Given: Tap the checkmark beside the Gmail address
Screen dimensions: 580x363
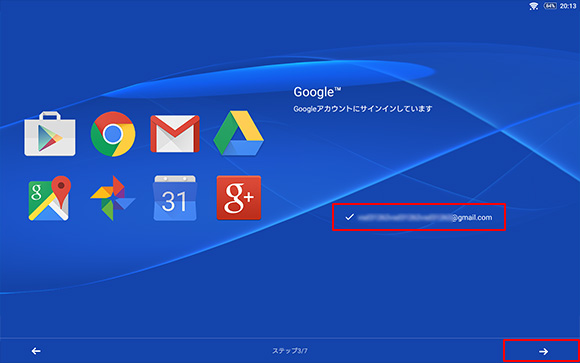Looking at the screenshot, I should pyautogui.click(x=350, y=217).
